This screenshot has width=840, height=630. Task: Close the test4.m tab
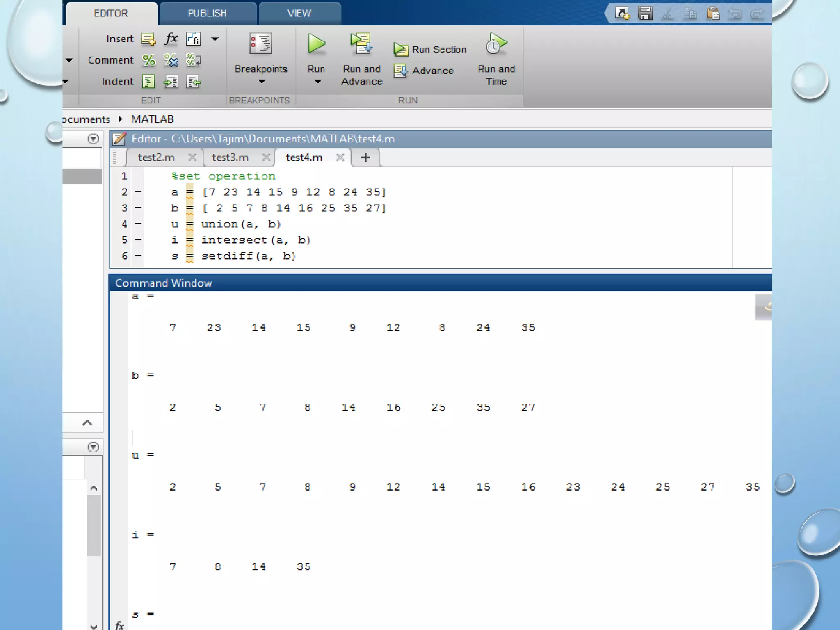pos(340,157)
